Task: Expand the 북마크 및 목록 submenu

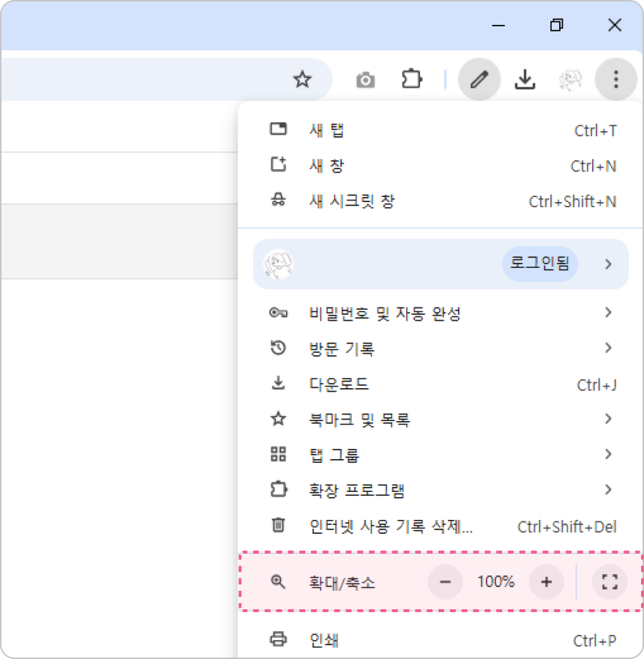Action: click(439, 420)
